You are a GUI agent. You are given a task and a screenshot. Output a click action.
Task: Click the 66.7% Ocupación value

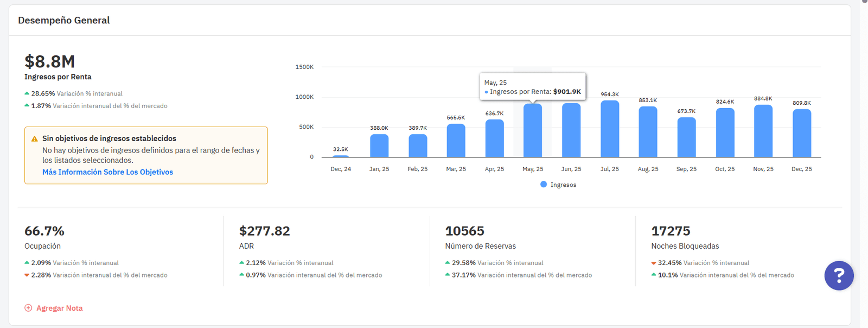click(x=44, y=231)
